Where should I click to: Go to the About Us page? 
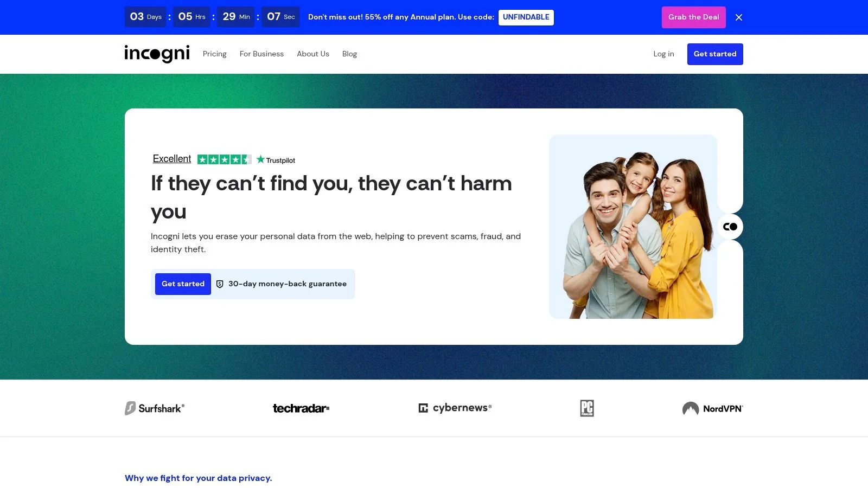313,54
